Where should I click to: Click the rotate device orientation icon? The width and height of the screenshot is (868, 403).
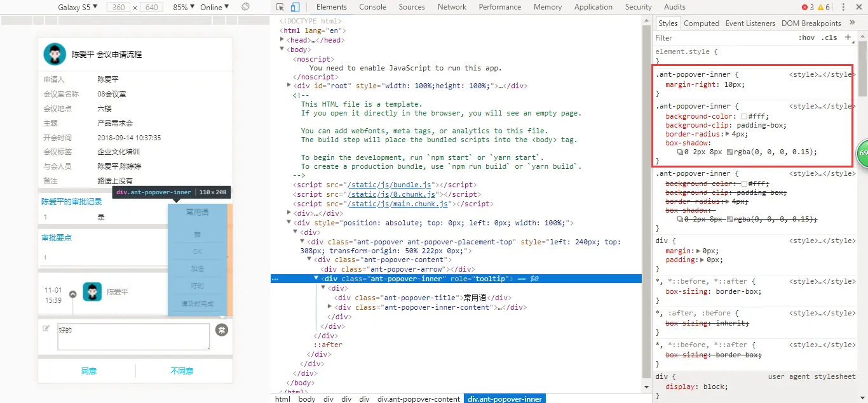point(245,7)
